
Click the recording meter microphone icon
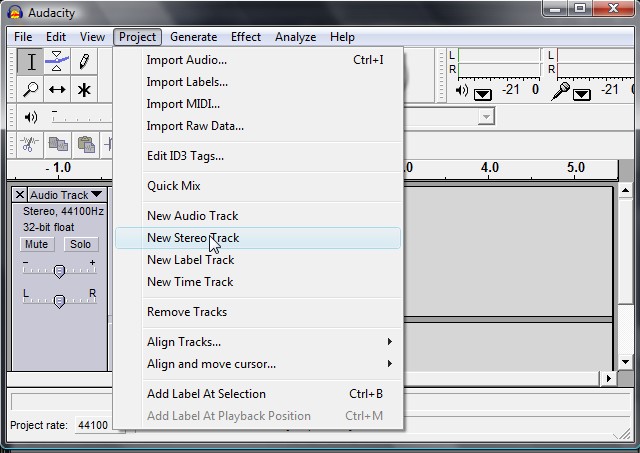560,91
